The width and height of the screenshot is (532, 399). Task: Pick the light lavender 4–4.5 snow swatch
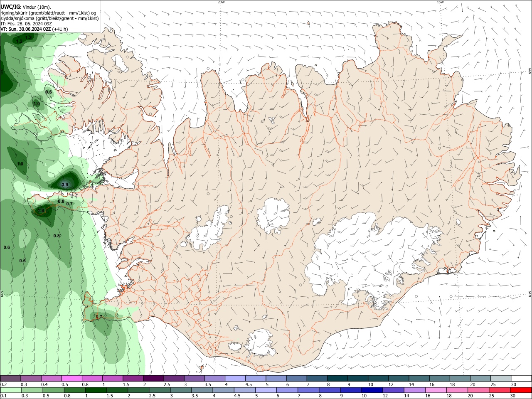pyautogui.click(x=235, y=379)
